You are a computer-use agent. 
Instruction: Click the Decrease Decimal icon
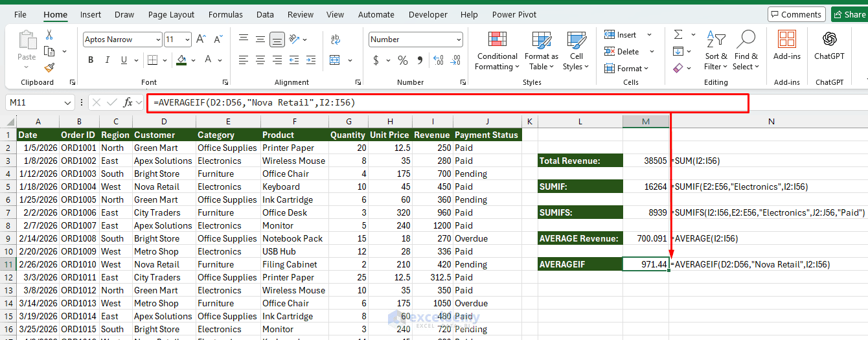point(454,60)
